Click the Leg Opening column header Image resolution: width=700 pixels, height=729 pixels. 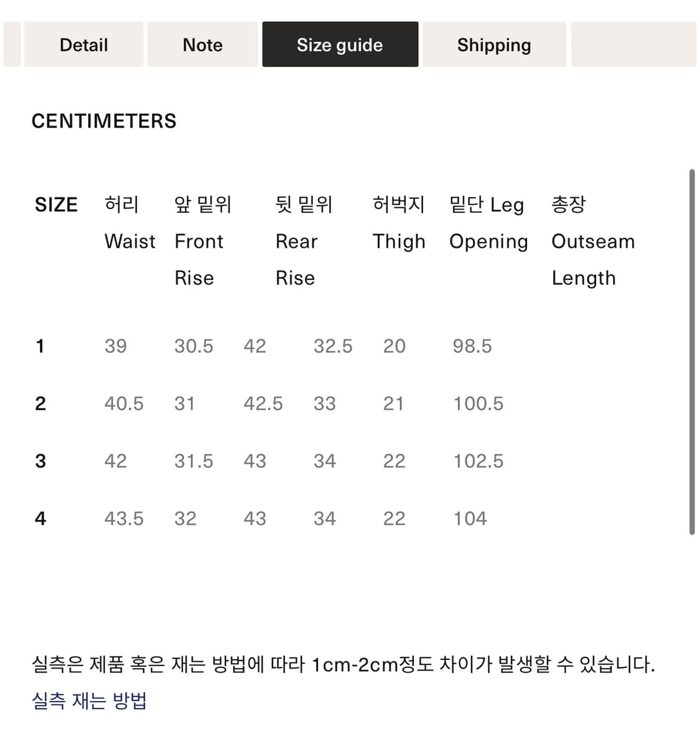pos(487,223)
